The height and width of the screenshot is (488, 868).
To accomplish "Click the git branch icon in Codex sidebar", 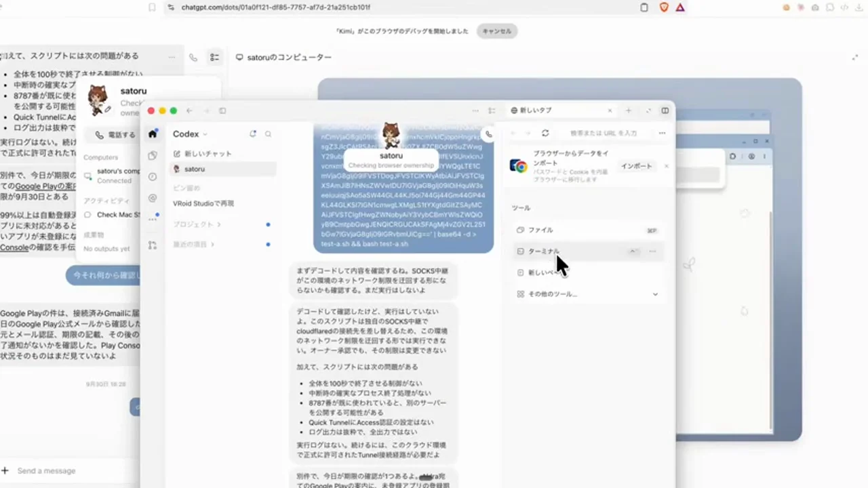I will coord(153,245).
